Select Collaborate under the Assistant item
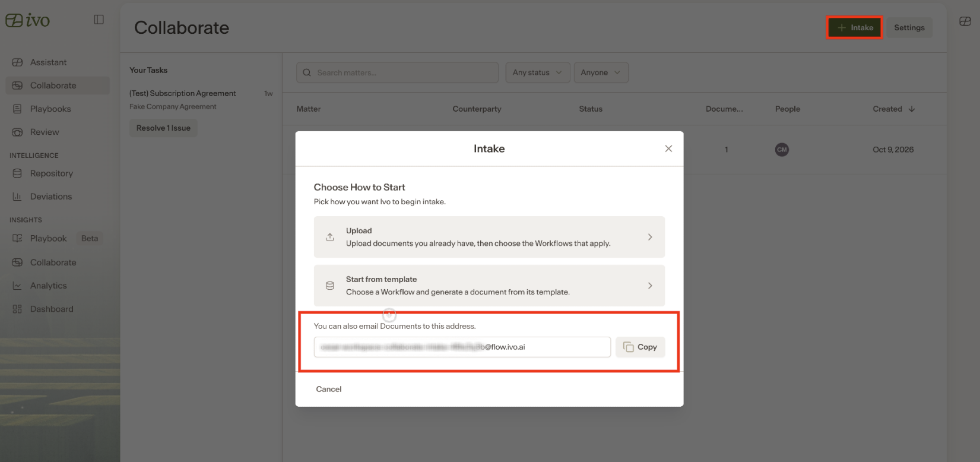Viewport: 980px width, 462px height. (x=58, y=86)
